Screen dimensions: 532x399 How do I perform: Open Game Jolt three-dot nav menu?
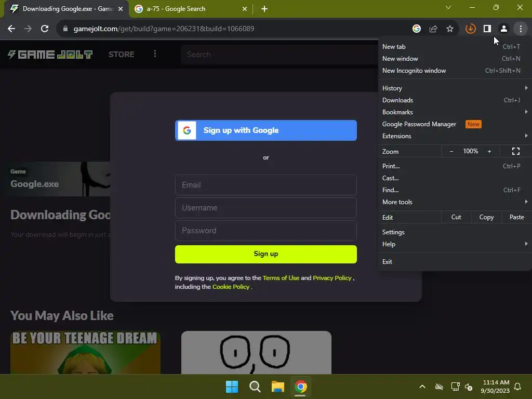pyautogui.click(x=155, y=54)
